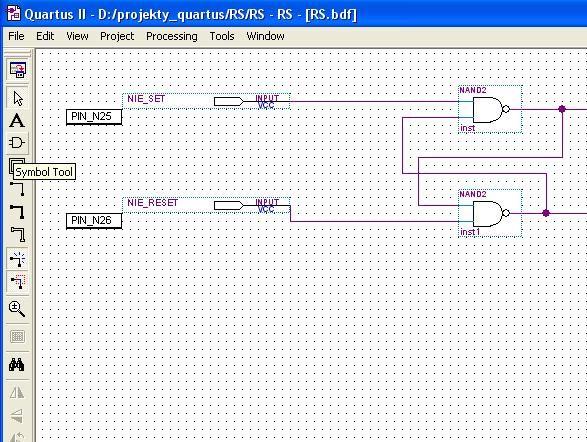Pick the Orthogonal Node tool
Viewport: 587px width, 442px height.
17,189
